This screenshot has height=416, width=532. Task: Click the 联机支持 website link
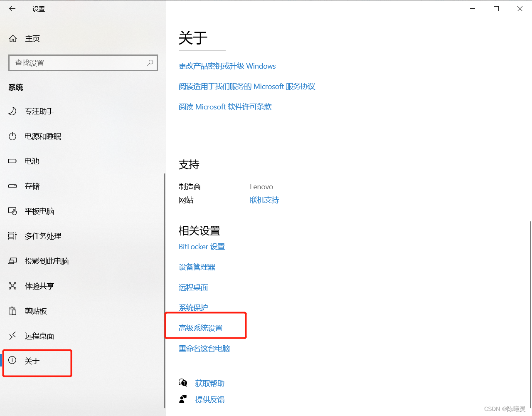[264, 200]
